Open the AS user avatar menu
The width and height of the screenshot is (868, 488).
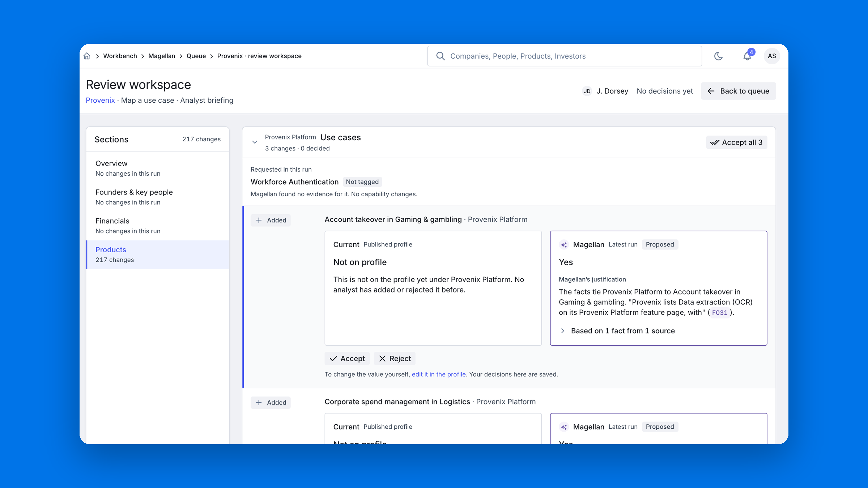772,56
